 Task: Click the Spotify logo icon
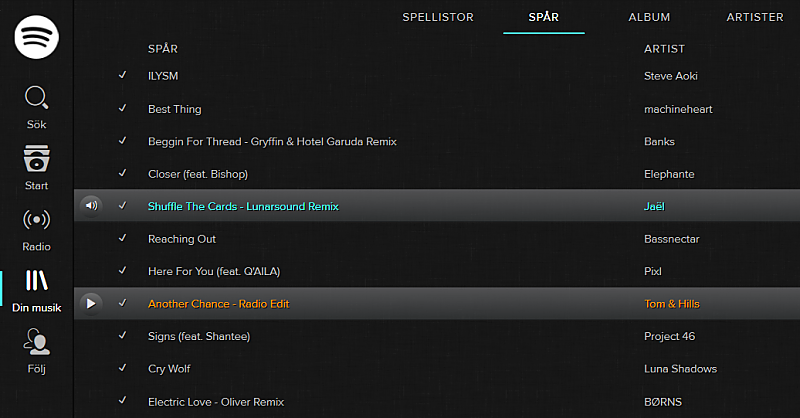click(x=36, y=39)
